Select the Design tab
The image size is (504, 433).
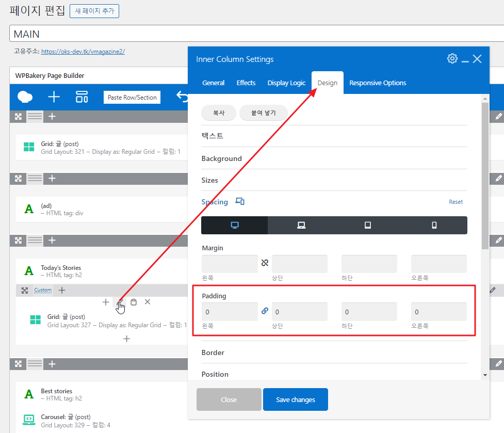(327, 83)
